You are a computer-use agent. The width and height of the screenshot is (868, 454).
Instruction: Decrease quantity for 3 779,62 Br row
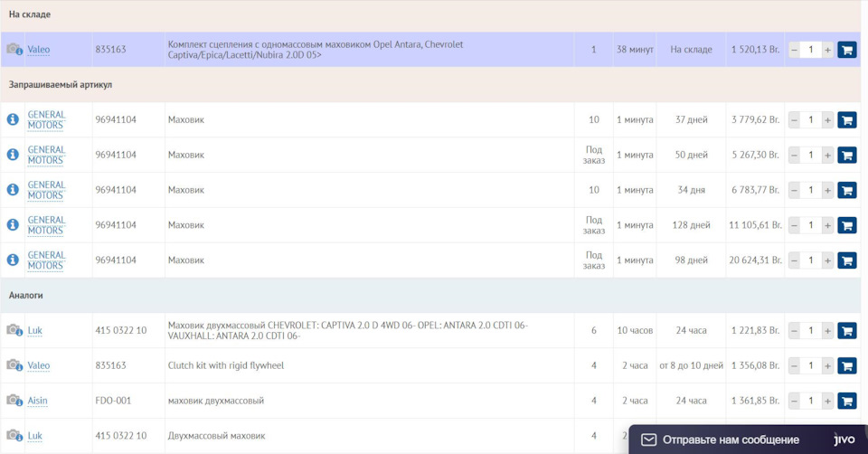795,120
